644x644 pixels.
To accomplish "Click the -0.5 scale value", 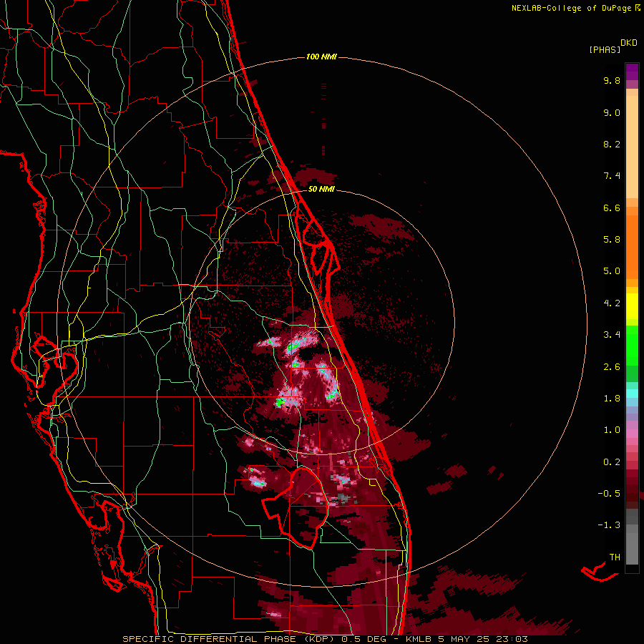I will coord(609,494).
